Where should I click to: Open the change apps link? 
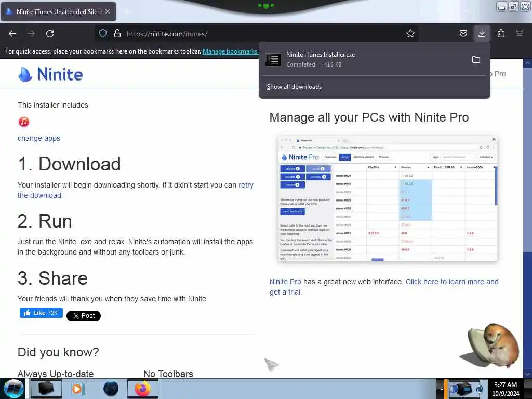[x=38, y=138]
